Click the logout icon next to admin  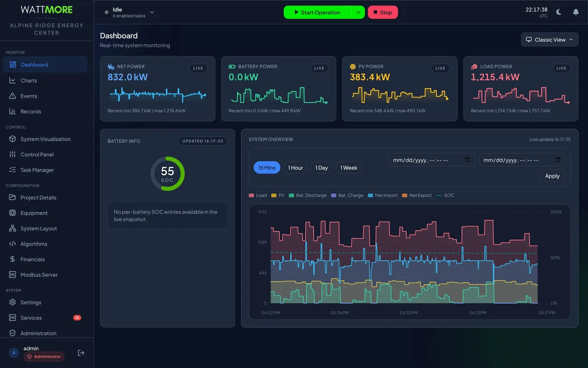(x=81, y=353)
